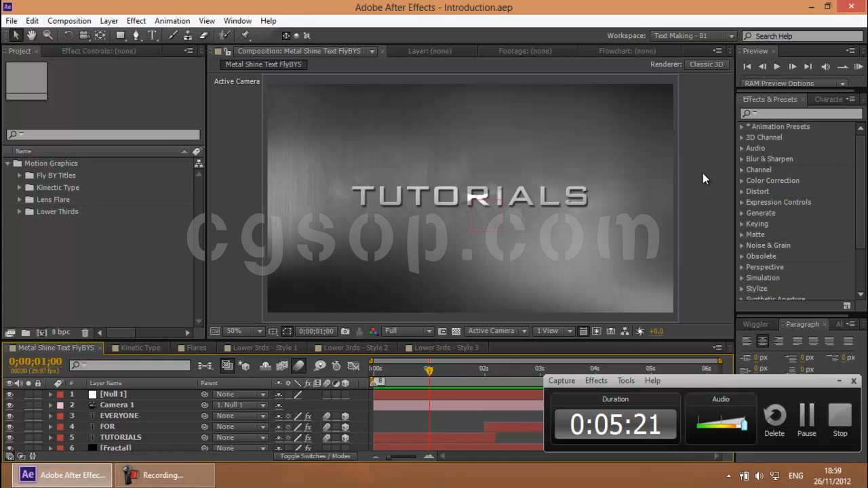Click the current time 0;00;01;00 in timeline
This screenshot has height=488, width=868.
(x=35, y=361)
